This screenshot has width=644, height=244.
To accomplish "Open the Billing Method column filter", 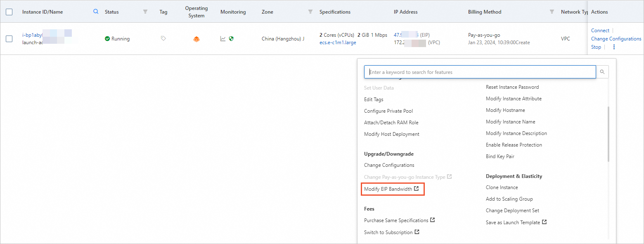I will [x=552, y=12].
